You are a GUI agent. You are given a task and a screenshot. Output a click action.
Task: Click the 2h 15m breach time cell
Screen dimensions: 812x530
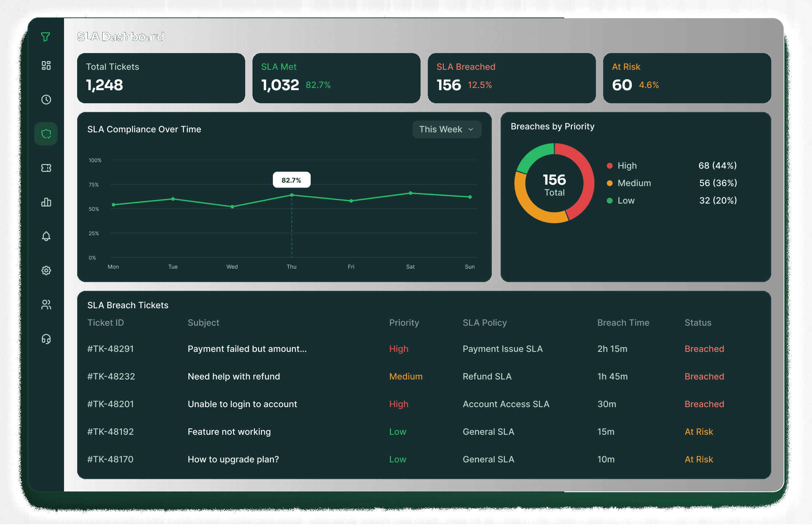(612, 349)
